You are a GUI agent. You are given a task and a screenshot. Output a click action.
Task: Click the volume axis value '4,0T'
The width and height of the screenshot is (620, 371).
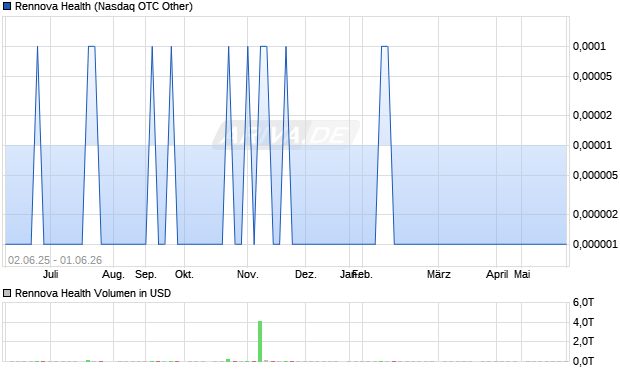point(583,322)
